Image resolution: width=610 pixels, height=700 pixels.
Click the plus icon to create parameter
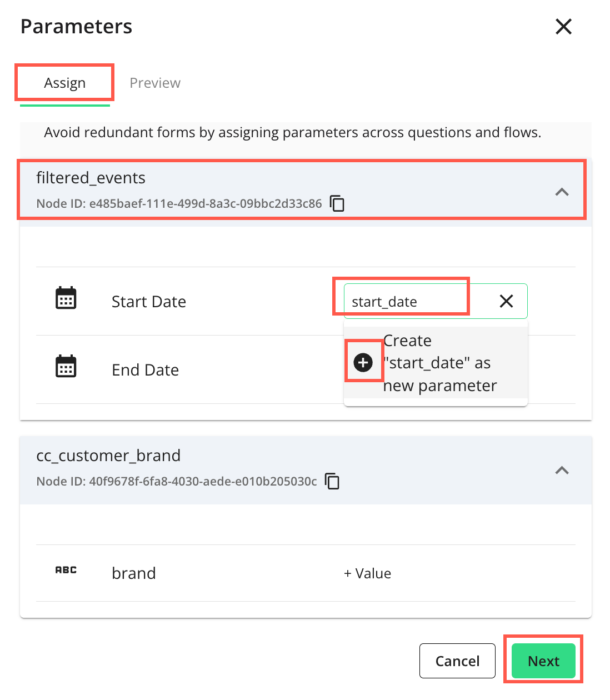pos(363,363)
